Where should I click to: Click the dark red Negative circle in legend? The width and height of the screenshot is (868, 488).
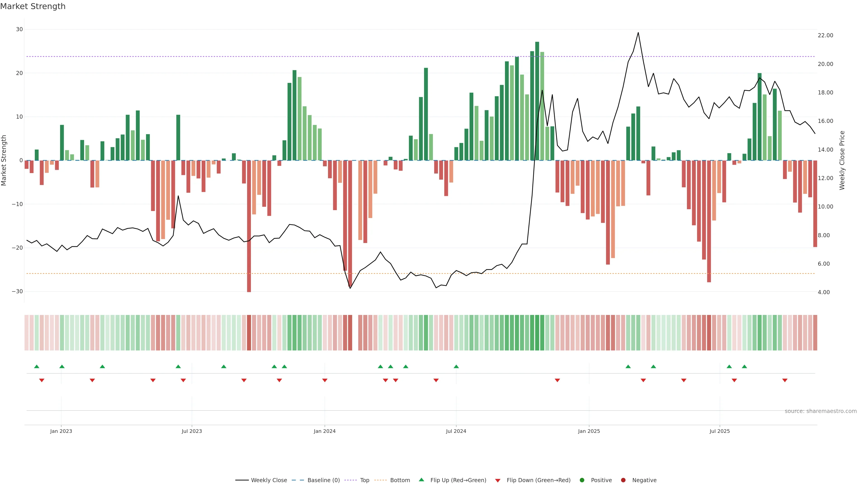623,480
